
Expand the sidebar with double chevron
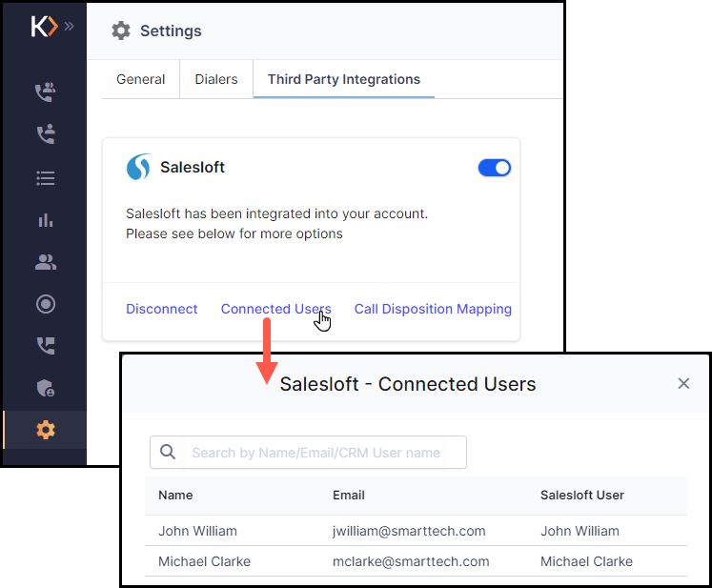(x=69, y=27)
